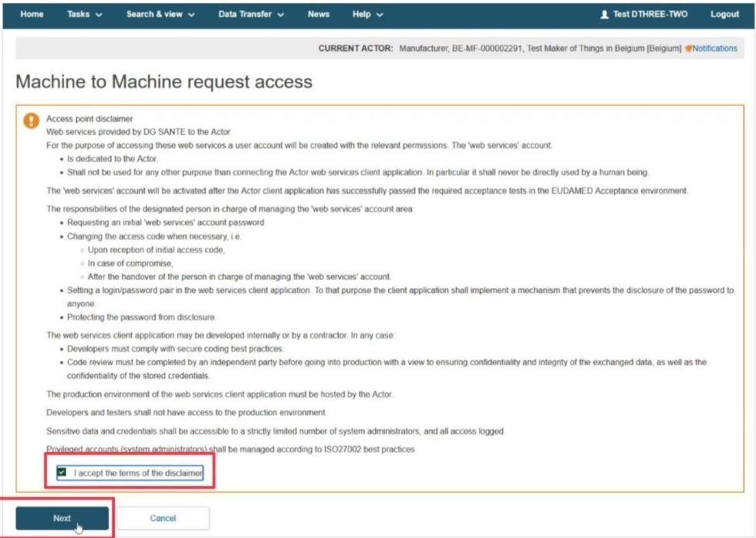Open the Notifications link

click(714, 49)
